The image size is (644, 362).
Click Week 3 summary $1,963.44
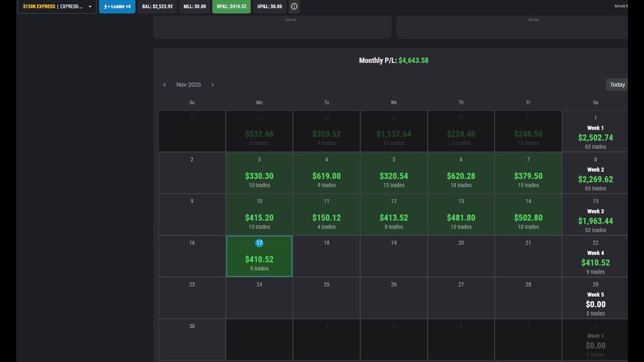(x=595, y=215)
